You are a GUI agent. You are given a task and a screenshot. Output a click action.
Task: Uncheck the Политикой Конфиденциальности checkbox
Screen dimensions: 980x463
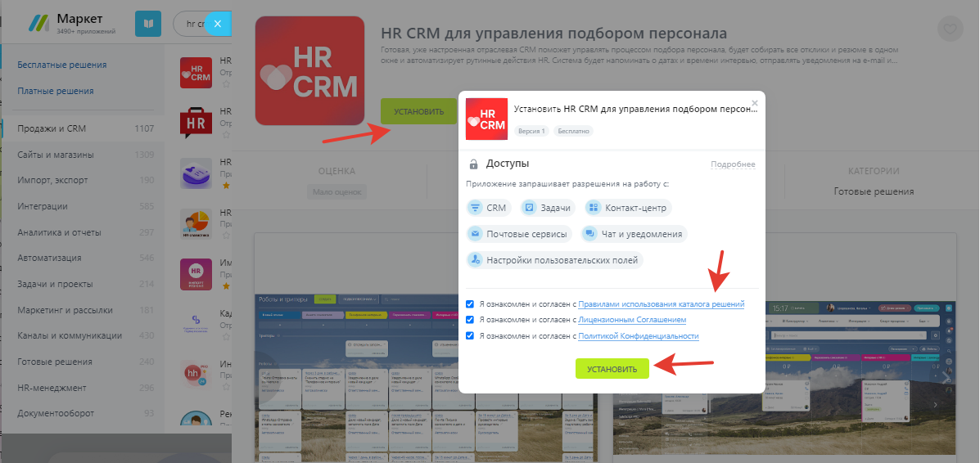click(470, 335)
